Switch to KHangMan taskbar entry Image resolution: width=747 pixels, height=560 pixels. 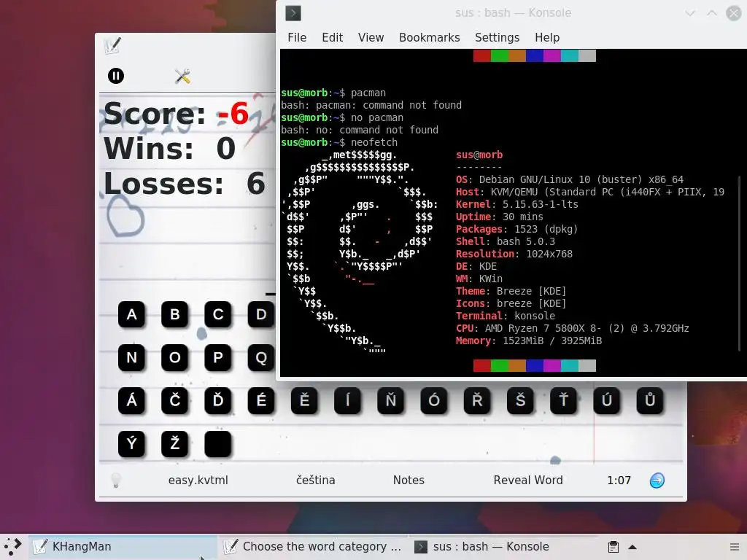pos(123,547)
